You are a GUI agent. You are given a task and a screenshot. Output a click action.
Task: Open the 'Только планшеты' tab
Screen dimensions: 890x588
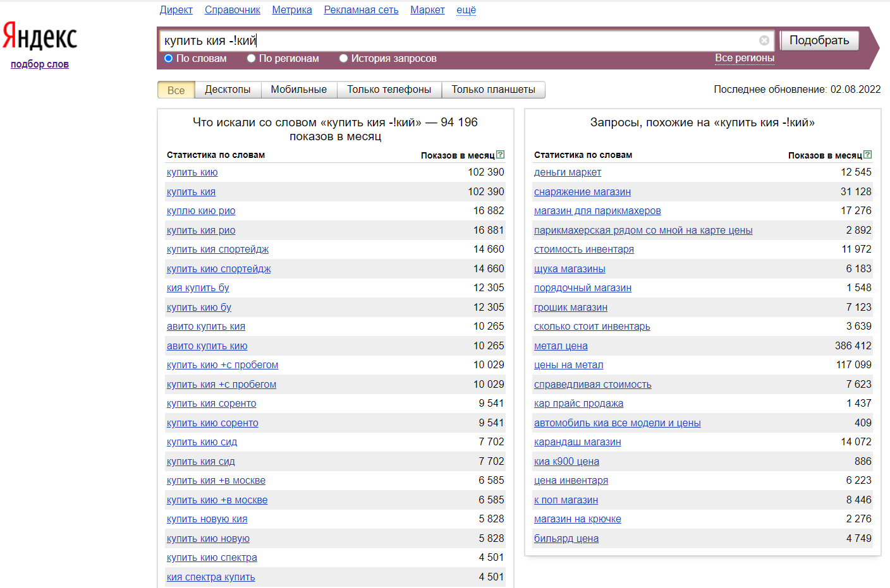(493, 90)
